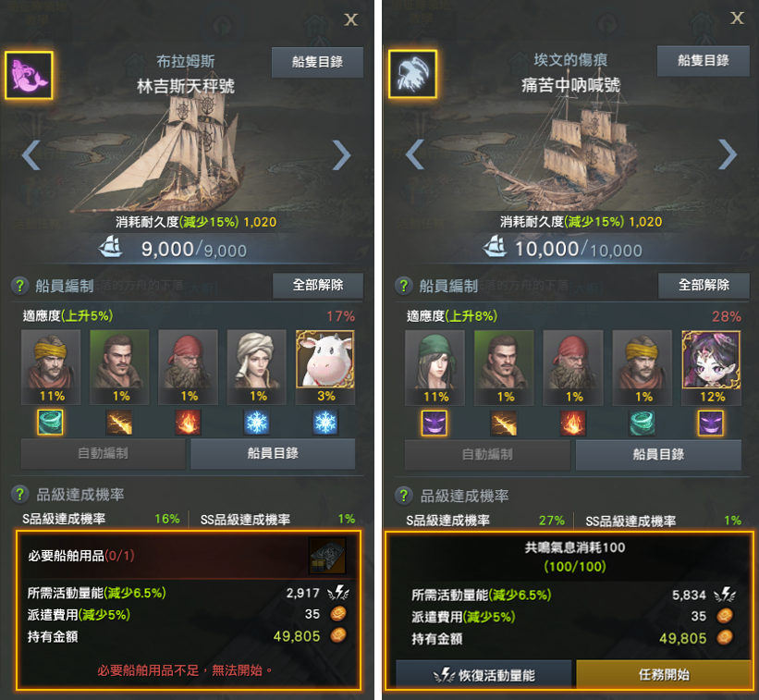This screenshot has width=759, height=700.
Task: Click the green tornado skill icon, left panel
Action: click(x=50, y=423)
